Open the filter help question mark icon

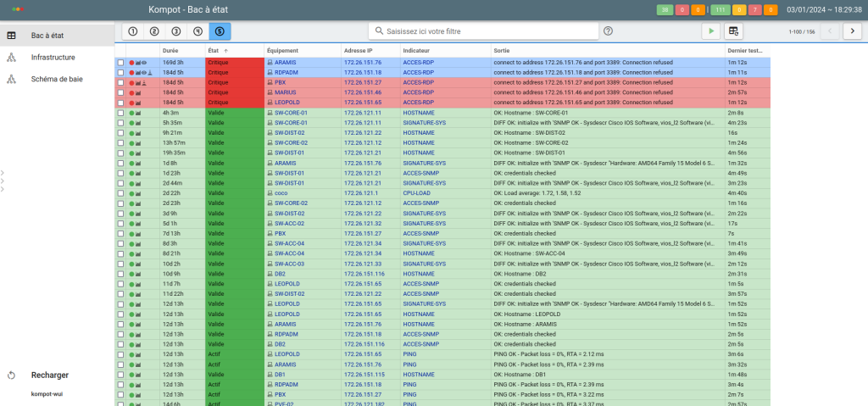coord(608,31)
